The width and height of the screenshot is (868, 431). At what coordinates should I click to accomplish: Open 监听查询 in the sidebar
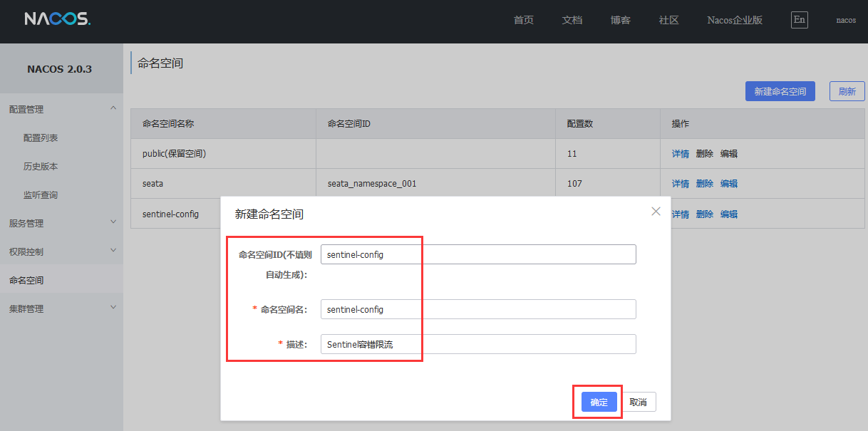coord(41,194)
